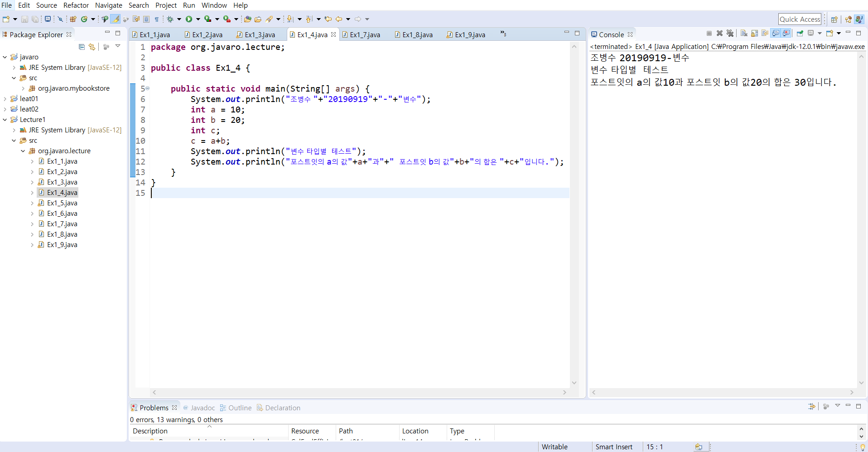Toggle Skip All Breakpoints
Screen dimensions: 868x452
coord(60,19)
